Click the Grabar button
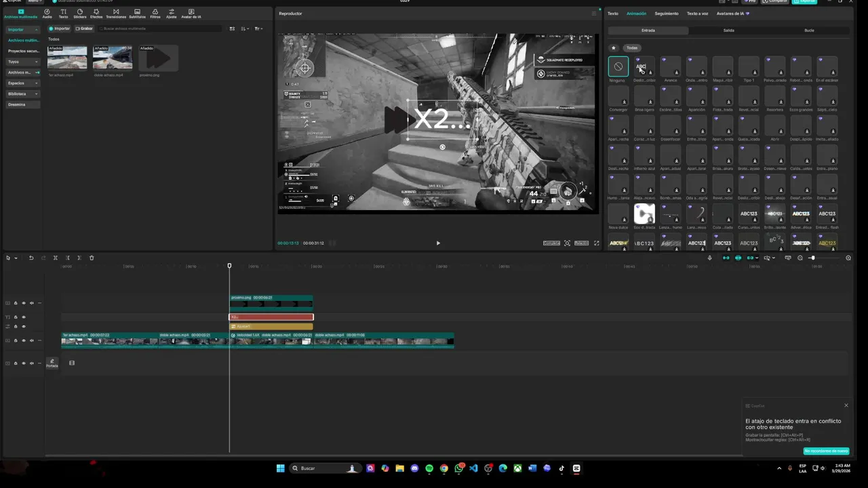The image size is (868, 488). coord(84,28)
